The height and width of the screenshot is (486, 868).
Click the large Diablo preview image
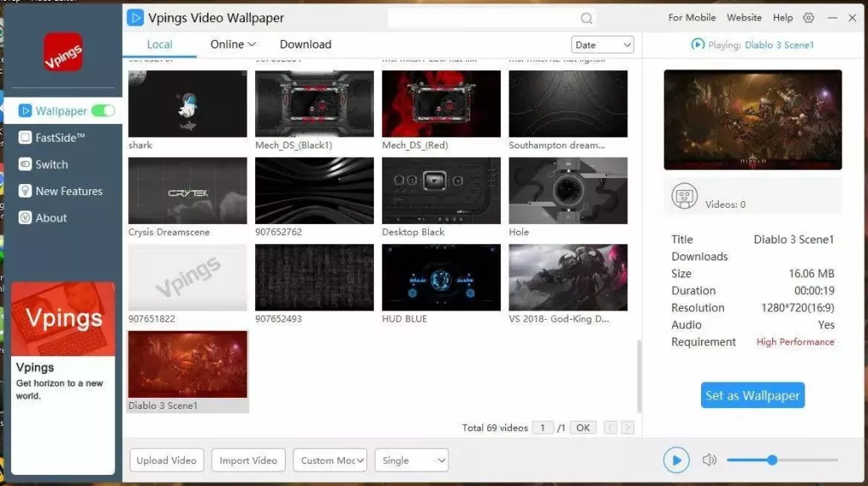pos(753,120)
